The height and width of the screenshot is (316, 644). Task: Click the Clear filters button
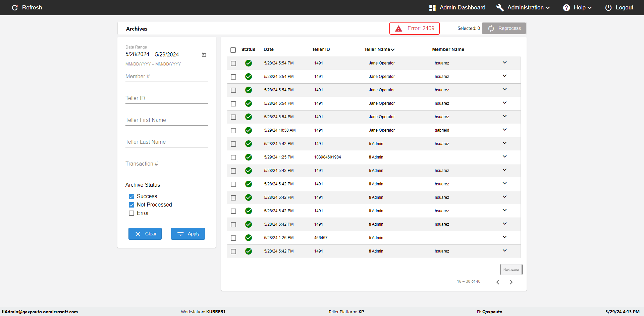pyautogui.click(x=145, y=234)
